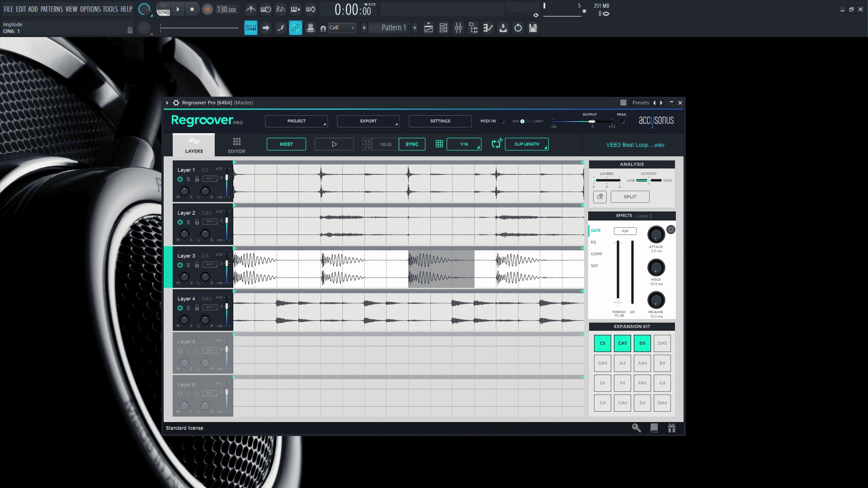Open the FL Studio playlist view icon
Image resolution: width=868 pixels, height=488 pixels.
coord(429,28)
